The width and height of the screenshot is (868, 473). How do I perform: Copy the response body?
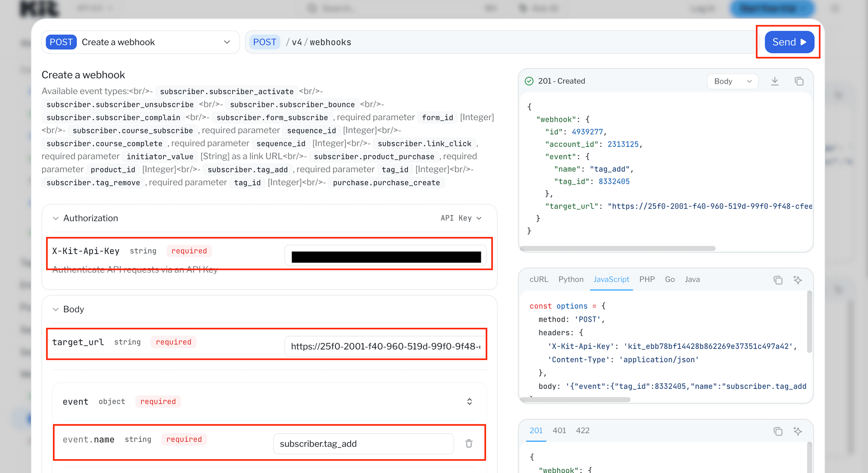(x=799, y=81)
